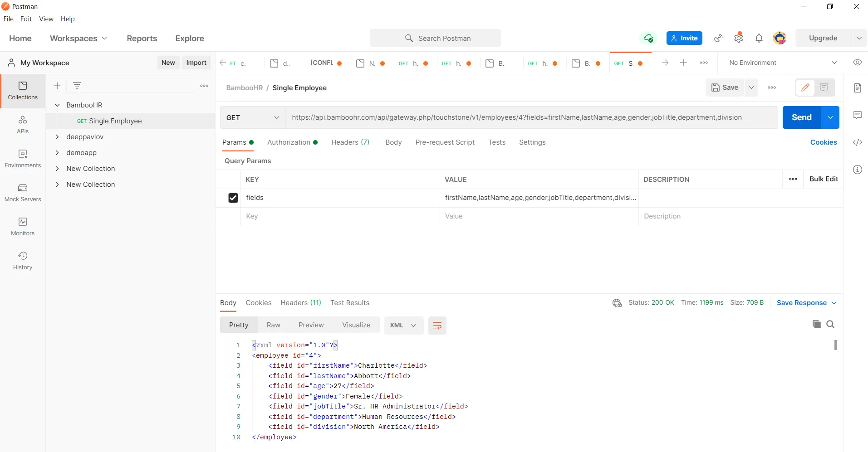The height and width of the screenshot is (452, 868).
Task: Select the Raw response view
Action: click(x=273, y=325)
